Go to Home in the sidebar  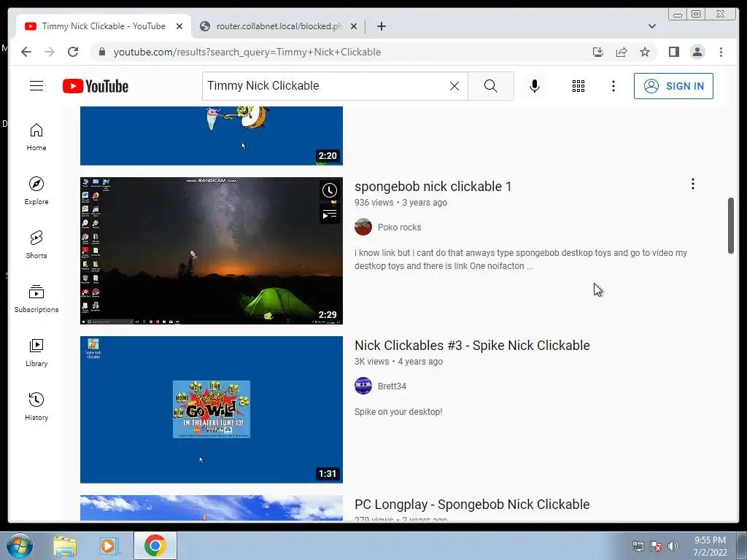click(36, 137)
